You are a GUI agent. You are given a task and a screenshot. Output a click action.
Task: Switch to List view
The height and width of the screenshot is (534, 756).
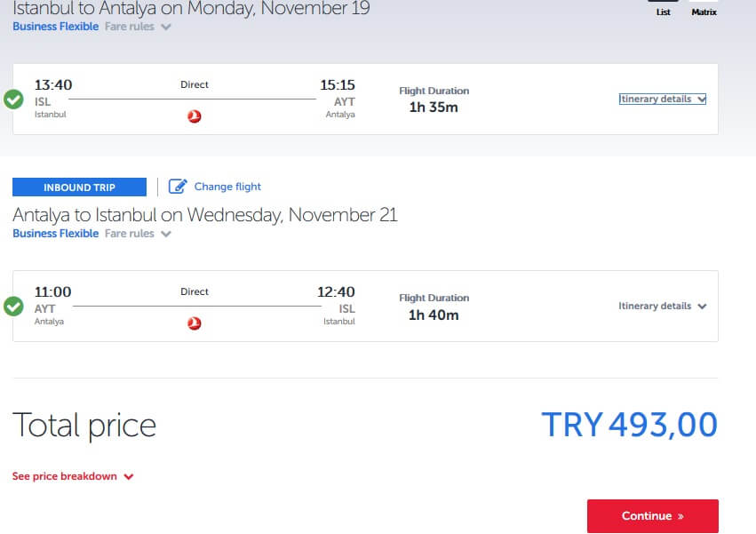tap(663, 12)
